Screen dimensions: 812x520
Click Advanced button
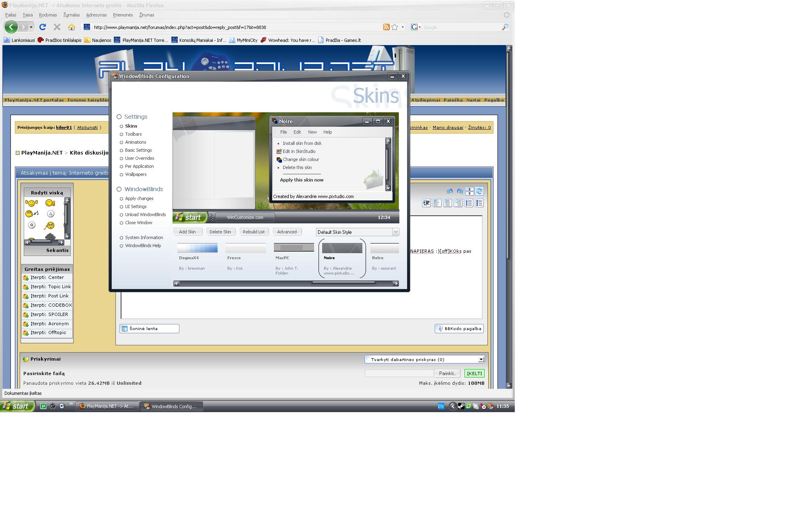(287, 232)
